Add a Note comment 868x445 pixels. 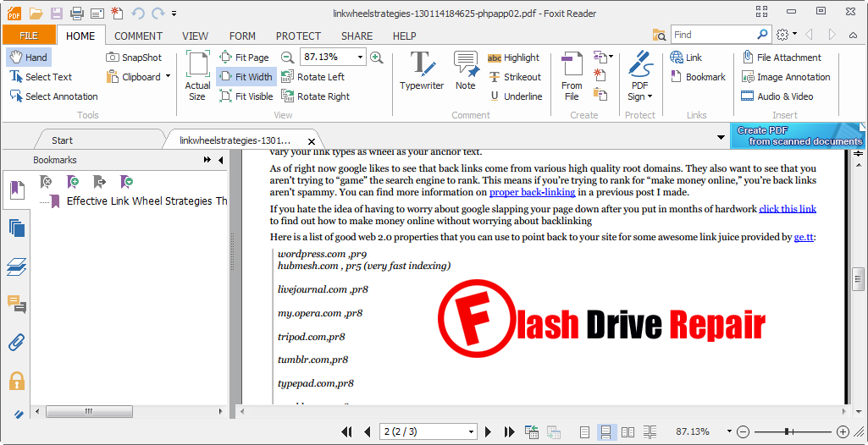(466, 70)
